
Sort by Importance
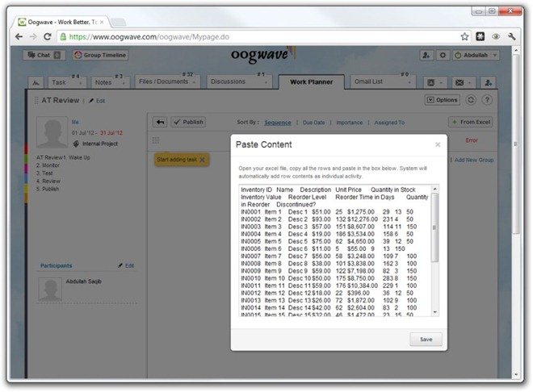tap(350, 123)
